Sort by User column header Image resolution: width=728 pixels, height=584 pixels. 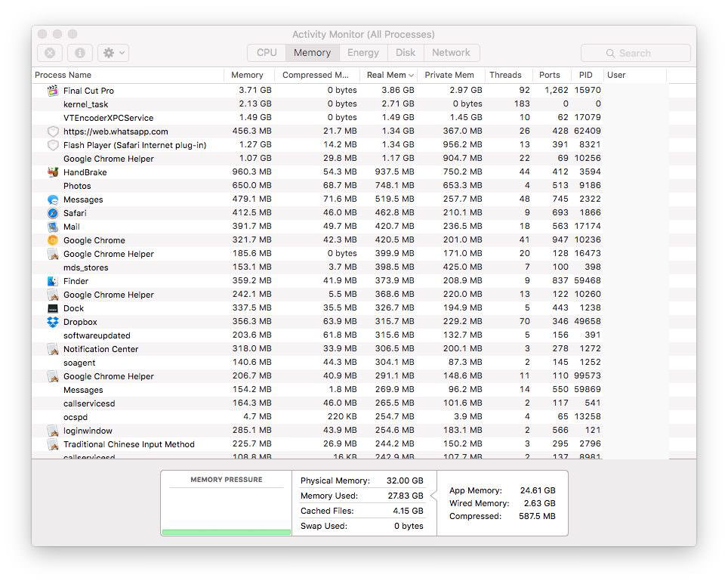tap(634, 76)
